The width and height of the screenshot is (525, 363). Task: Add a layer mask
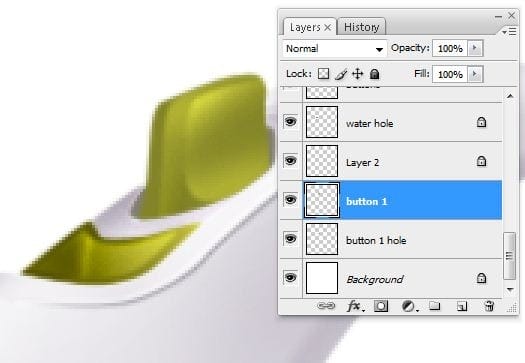381,306
